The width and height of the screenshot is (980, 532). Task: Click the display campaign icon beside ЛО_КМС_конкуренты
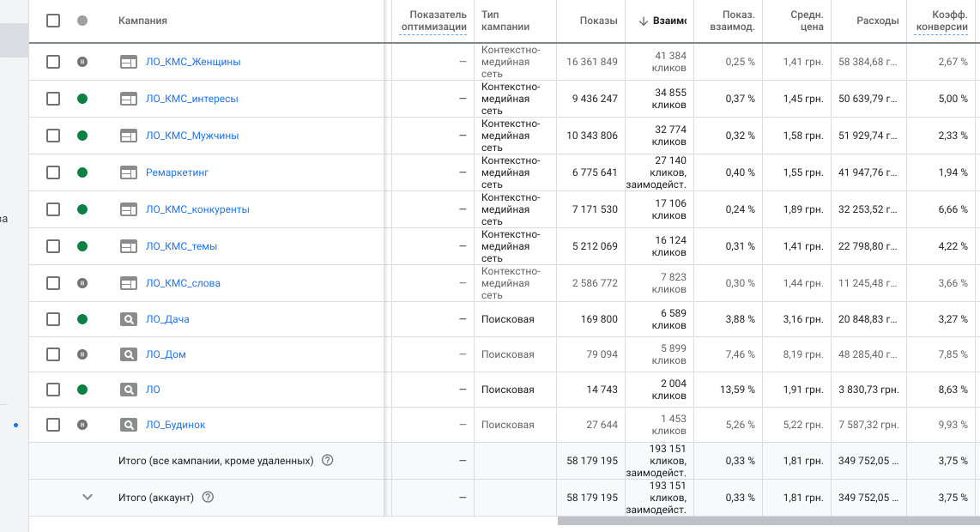(x=128, y=209)
